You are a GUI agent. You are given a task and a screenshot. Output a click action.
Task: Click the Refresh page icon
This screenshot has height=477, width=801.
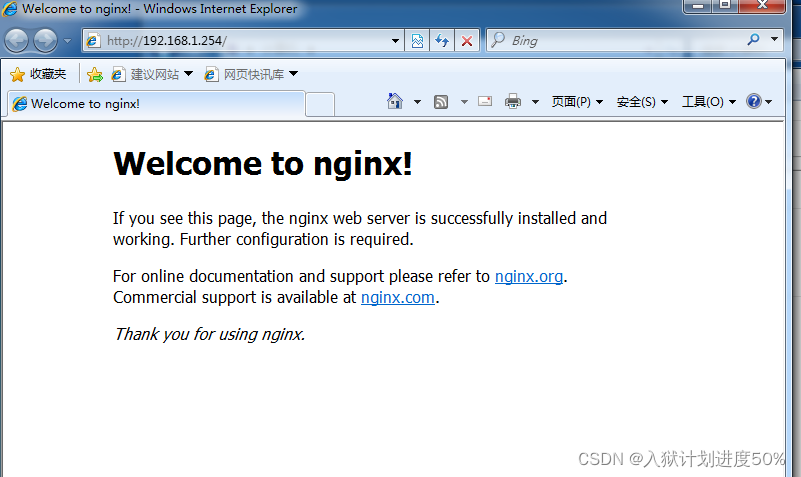pos(442,40)
